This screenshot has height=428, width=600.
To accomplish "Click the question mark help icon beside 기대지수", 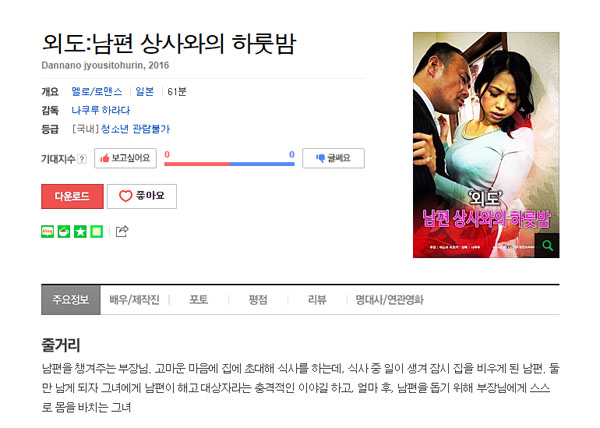I will coord(82,159).
